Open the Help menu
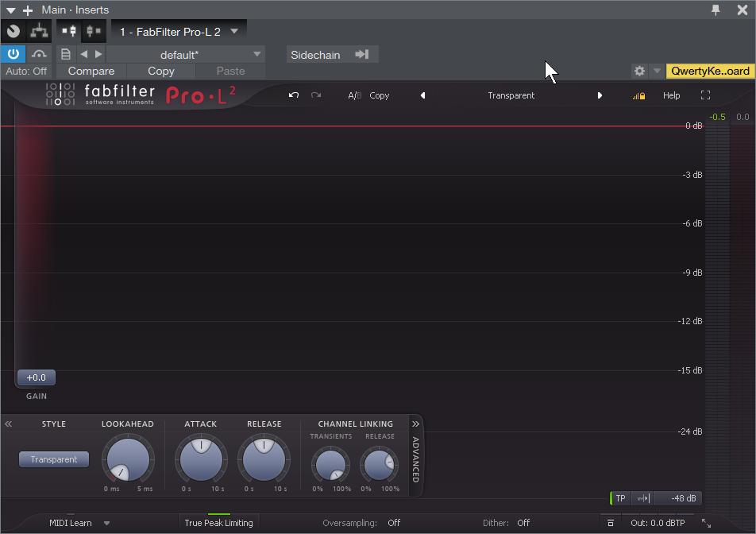The image size is (756, 534). [671, 95]
